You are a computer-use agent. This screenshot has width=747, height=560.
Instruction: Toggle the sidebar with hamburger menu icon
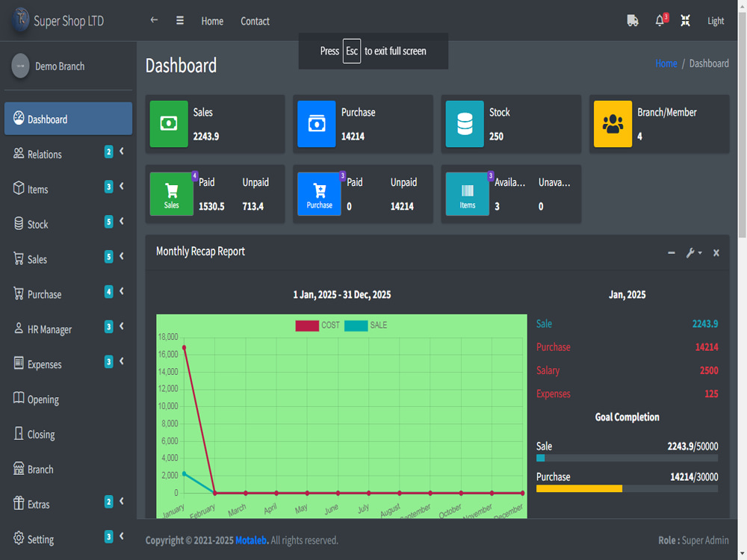pos(179,20)
